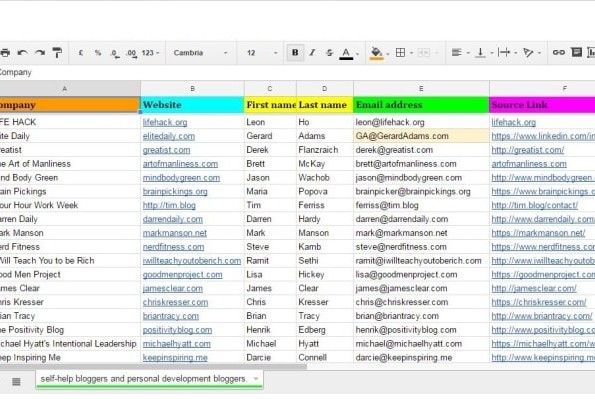Open the font size 12 dropdown
Image resolution: width=595 pixels, height=399 pixels.
pyautogui.click(x=262, y=53)
